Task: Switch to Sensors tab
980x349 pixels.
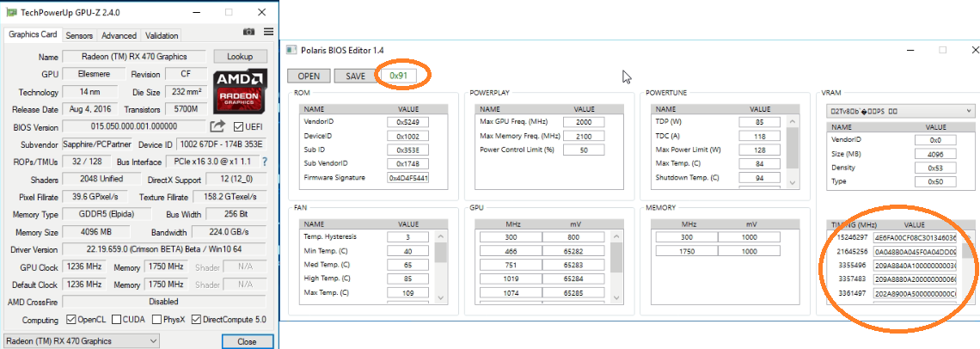Action: (x=79, y=35)
